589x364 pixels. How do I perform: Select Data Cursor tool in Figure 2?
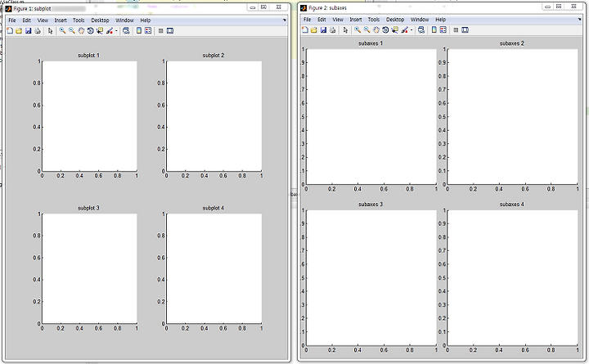point(395,29)
